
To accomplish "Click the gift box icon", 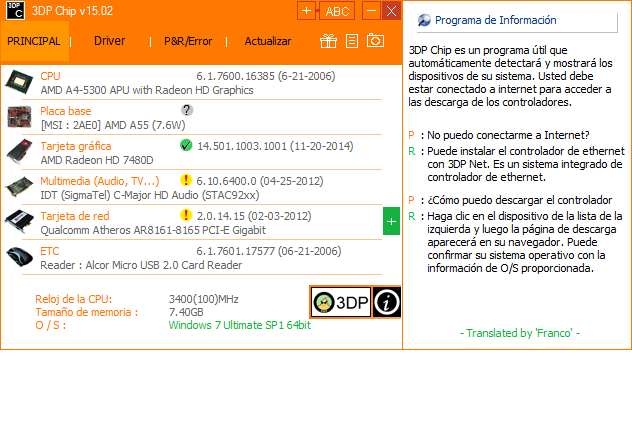I will click(328, 41).
